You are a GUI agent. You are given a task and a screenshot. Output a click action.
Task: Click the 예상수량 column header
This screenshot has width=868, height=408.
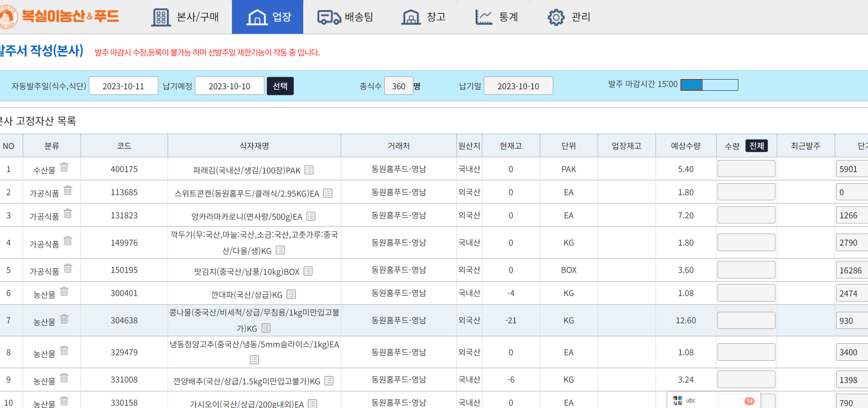coord(686,146)
